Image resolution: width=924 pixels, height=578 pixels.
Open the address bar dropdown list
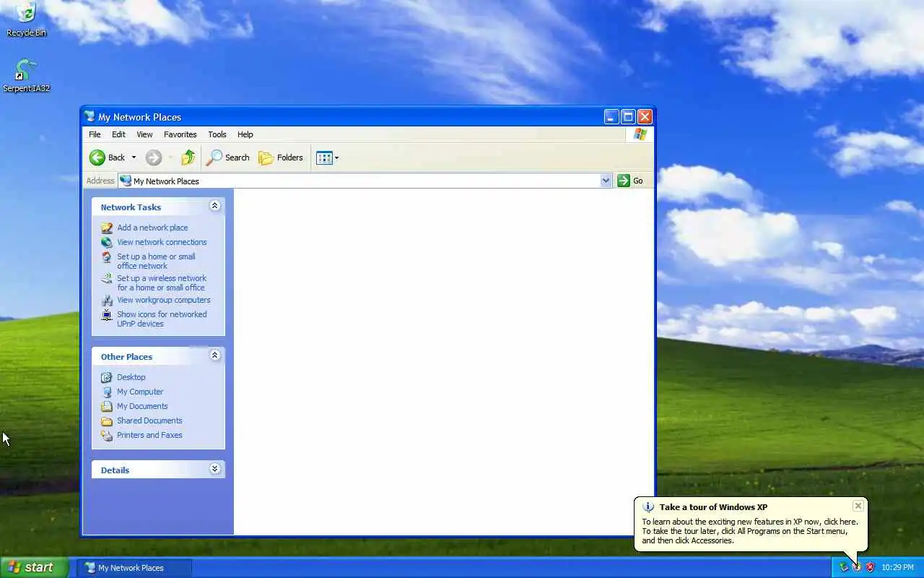click(x=606, y=181)
